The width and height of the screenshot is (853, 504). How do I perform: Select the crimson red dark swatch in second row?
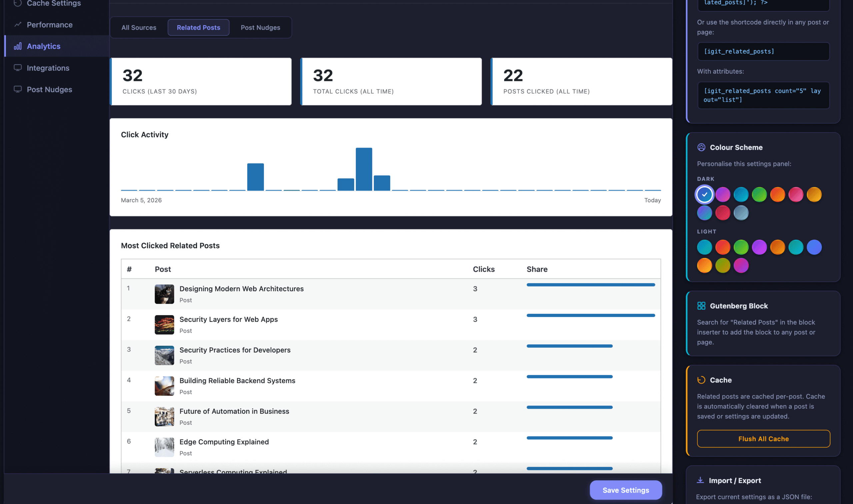[723, 213]
